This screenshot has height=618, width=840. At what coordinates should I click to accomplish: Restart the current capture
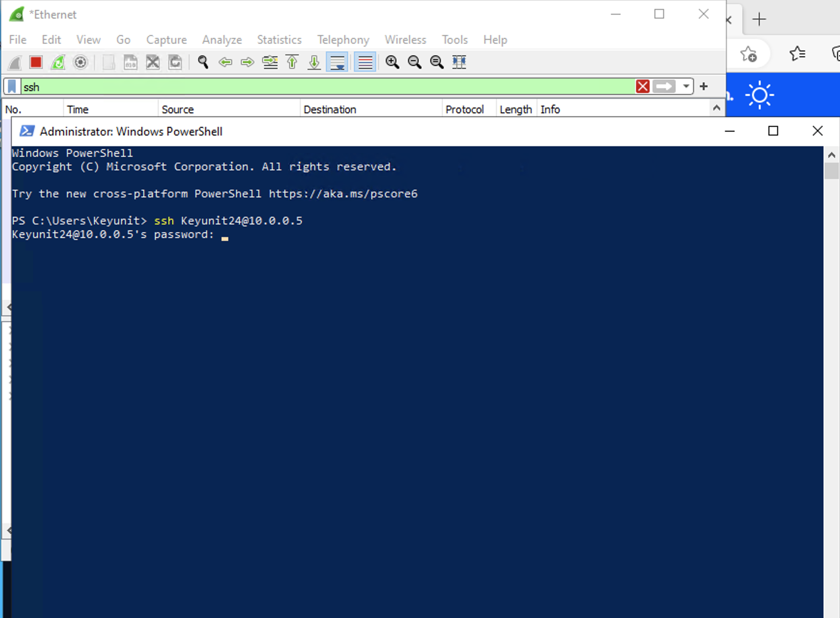pyautogui.click(x=58, y=62)
